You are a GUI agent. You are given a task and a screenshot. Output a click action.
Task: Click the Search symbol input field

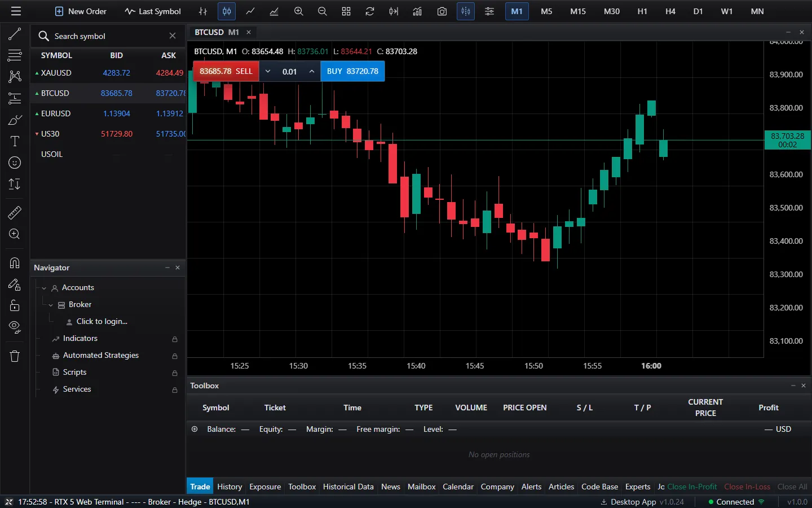point(107,36)
